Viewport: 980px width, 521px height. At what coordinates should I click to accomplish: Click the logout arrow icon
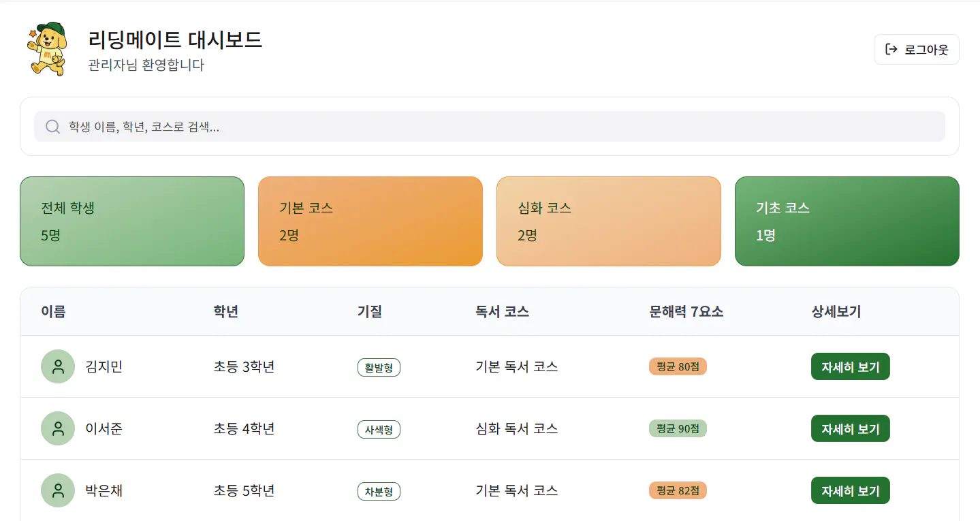coord(890,48)
